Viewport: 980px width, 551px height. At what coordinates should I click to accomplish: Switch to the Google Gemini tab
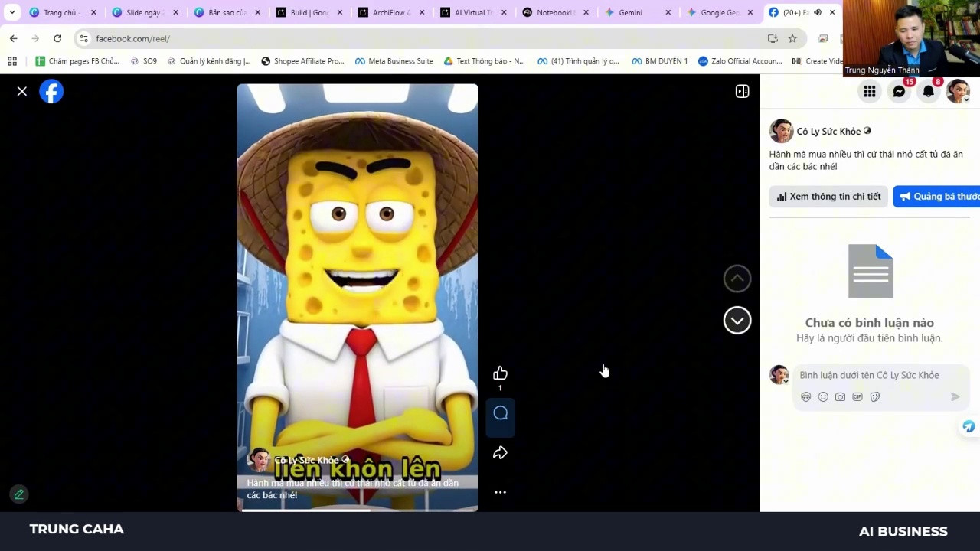point(720,12)
